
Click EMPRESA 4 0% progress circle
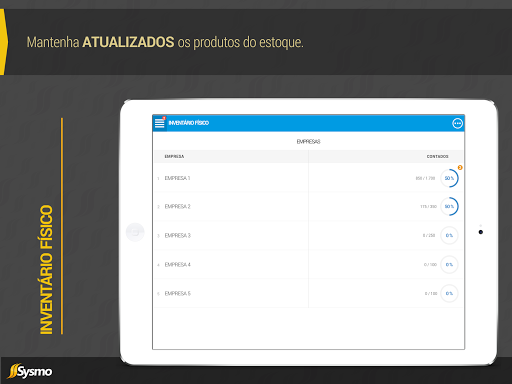point(449,265)
